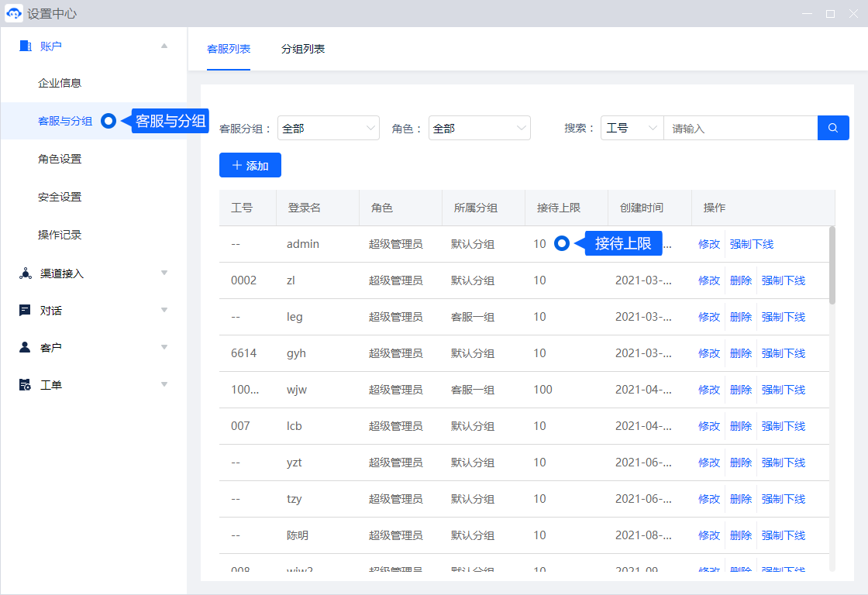Click 强制下线 for lcb row
This screenshot has height=595, width=868.
[x=784, y=426]
